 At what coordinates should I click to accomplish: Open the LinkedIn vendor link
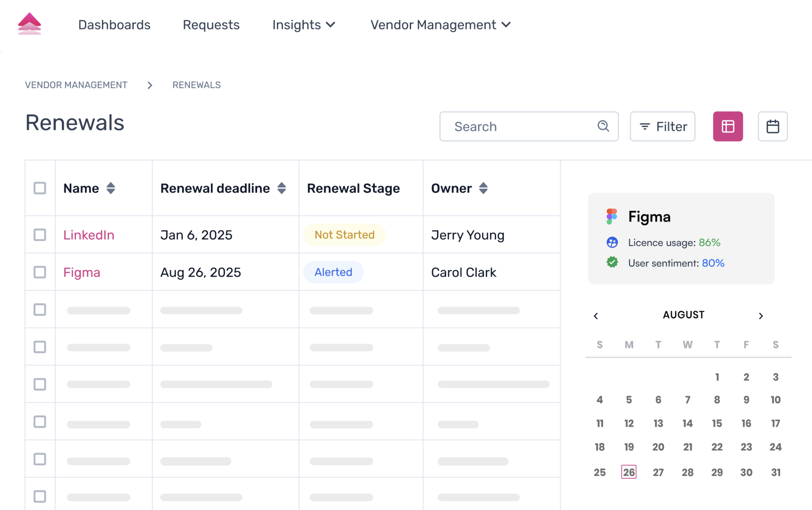[x=89, y=235]
